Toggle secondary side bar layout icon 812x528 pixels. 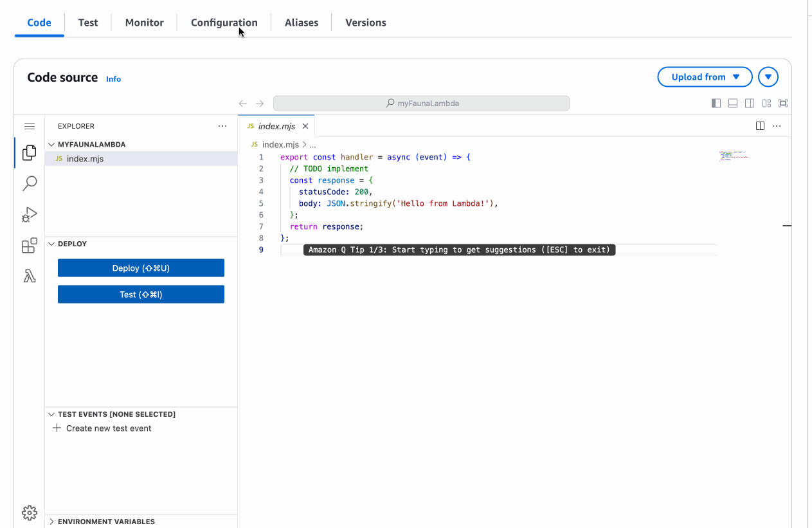pos(750,103)
